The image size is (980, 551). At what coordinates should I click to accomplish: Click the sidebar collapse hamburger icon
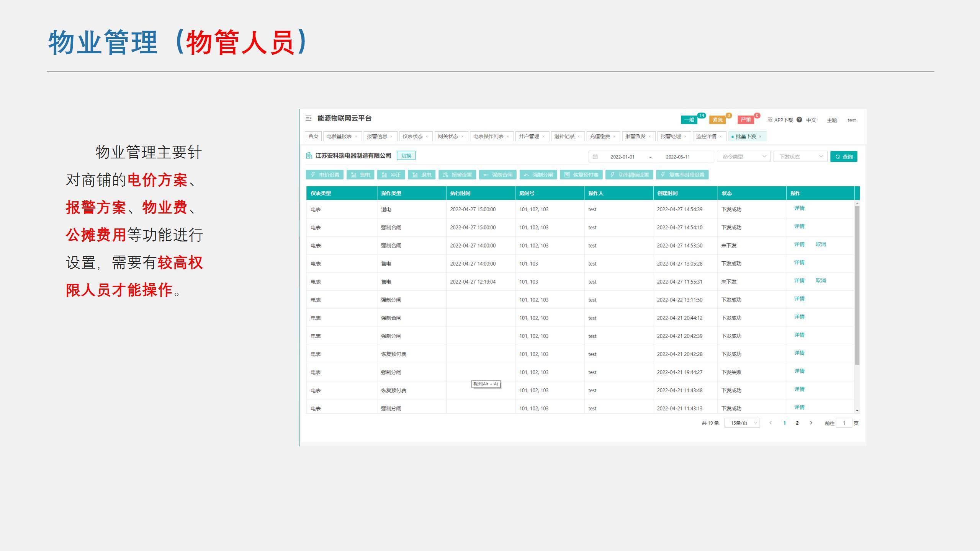[x=308, y=118]
